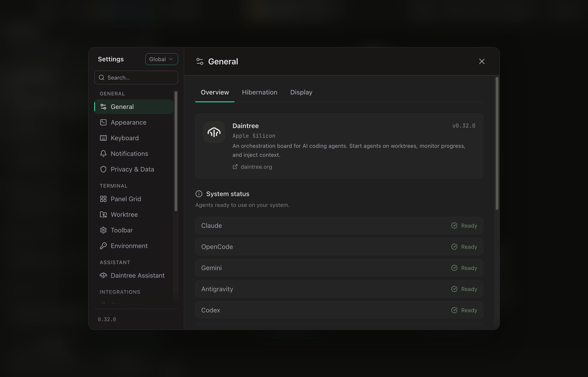Open the daintree.org website link
This screenshot has height=377, width=588.
point(252,167)
